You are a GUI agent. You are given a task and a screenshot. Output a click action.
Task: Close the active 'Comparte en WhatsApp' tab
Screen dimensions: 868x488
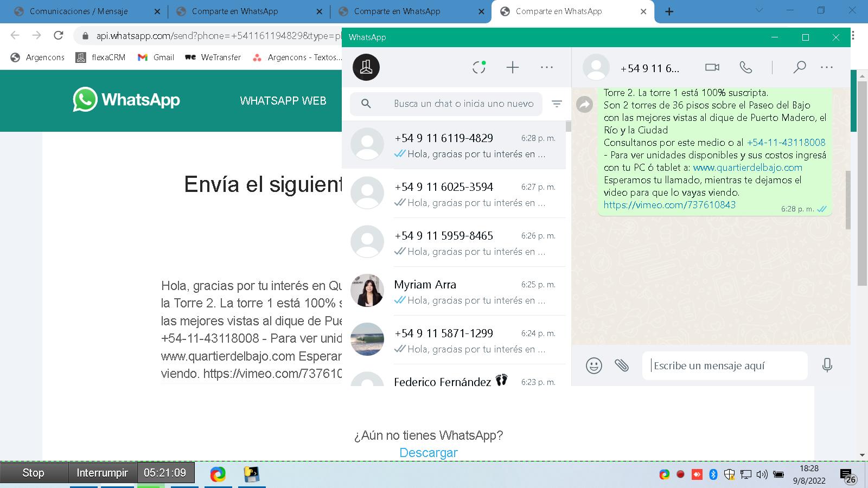click(643, 11)
